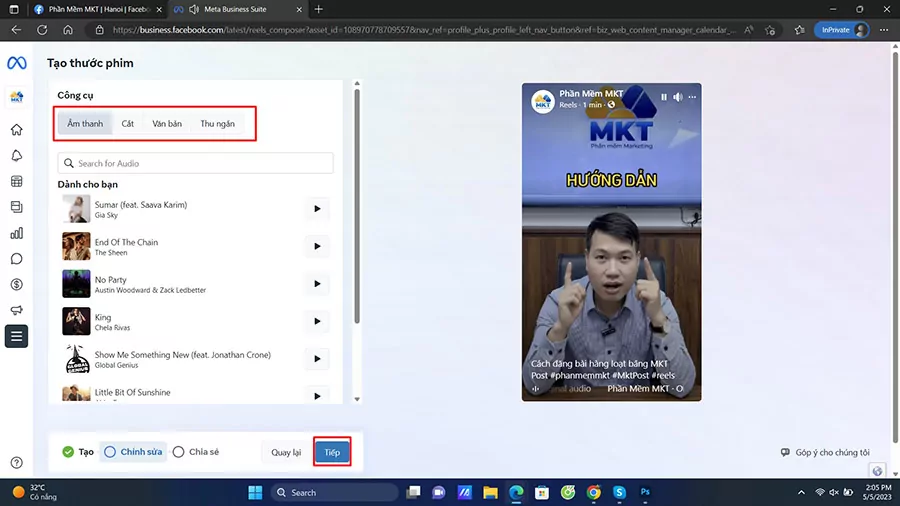Click King album thumbnail

76,321
